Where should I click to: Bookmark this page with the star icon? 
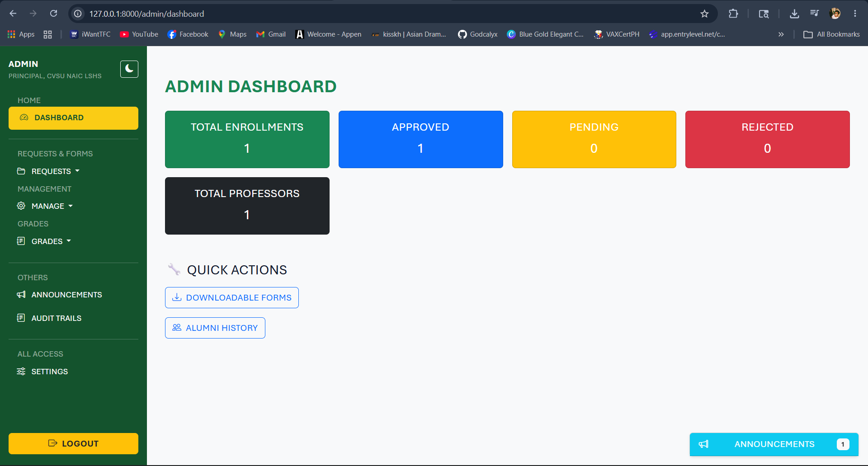704,14
